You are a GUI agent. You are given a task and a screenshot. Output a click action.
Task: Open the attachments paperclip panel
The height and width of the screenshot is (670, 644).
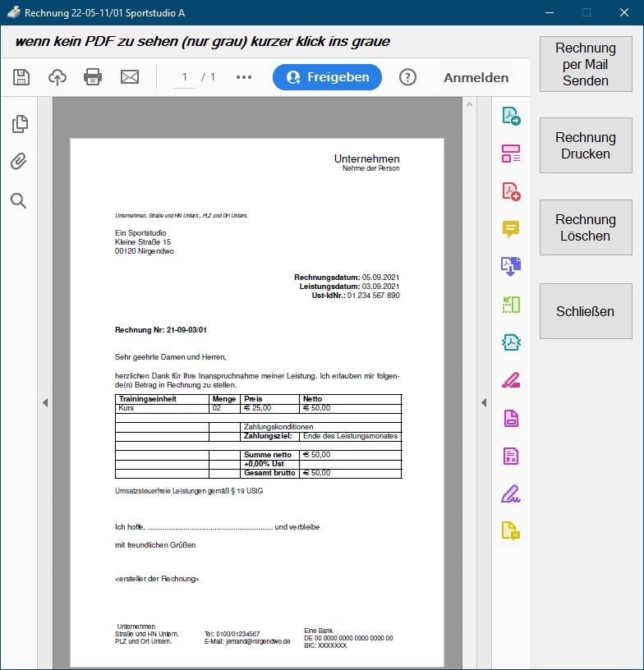coord(19,162)
